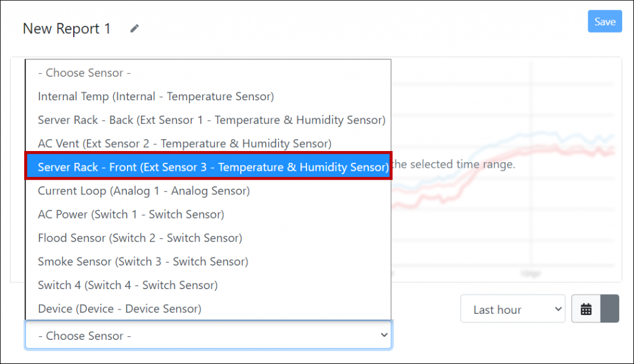Select the custom date range calendar button

pyautogui.click(x=587, y=308)
